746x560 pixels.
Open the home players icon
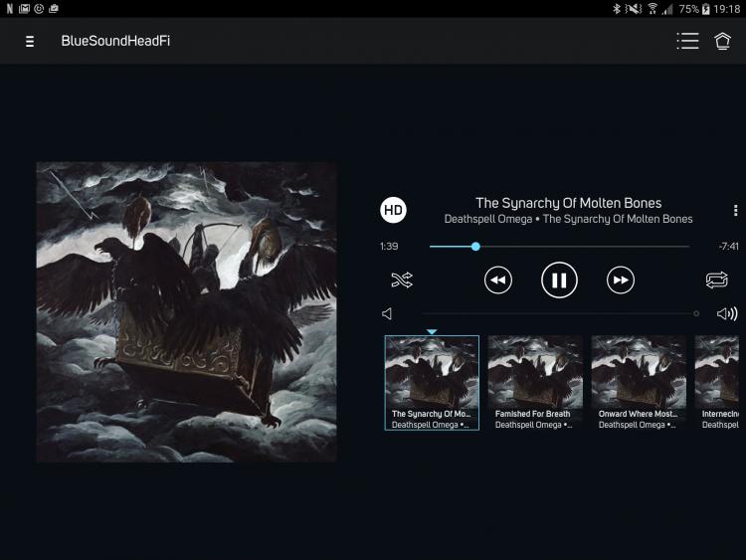point(722,41)
